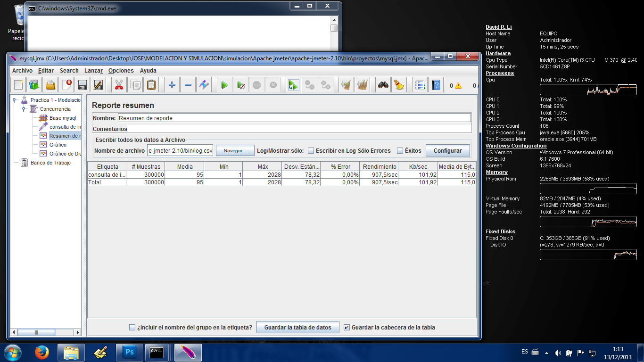644x362 pixels.
Task: Open Help with blue question icon
Action: coord(436,85)
